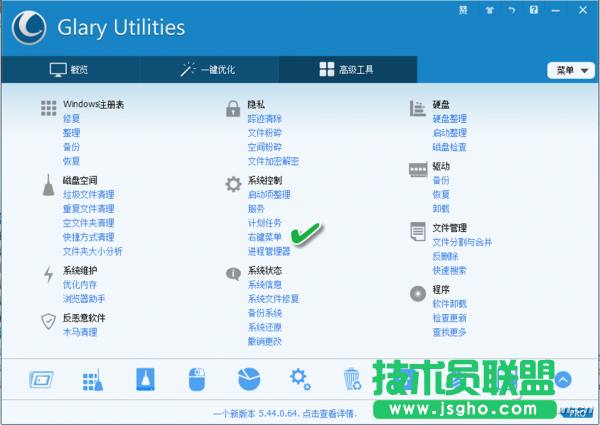The width and height of the screenshot is (600, 425).
Task: Click the mouse-shaped icon in bottom toolbar
Action: pos(196,380)
